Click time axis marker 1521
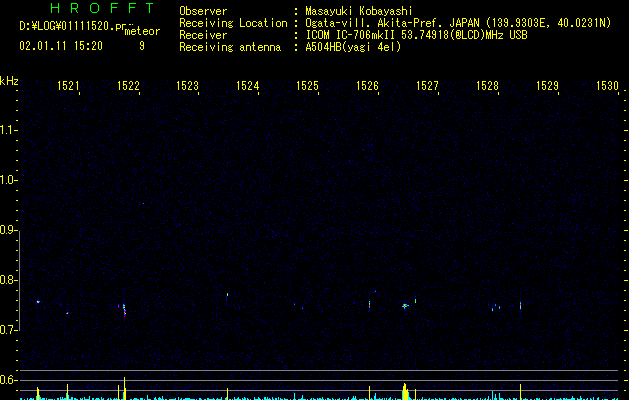Viewport: 629px width, 400px height. tap(68, 86)
